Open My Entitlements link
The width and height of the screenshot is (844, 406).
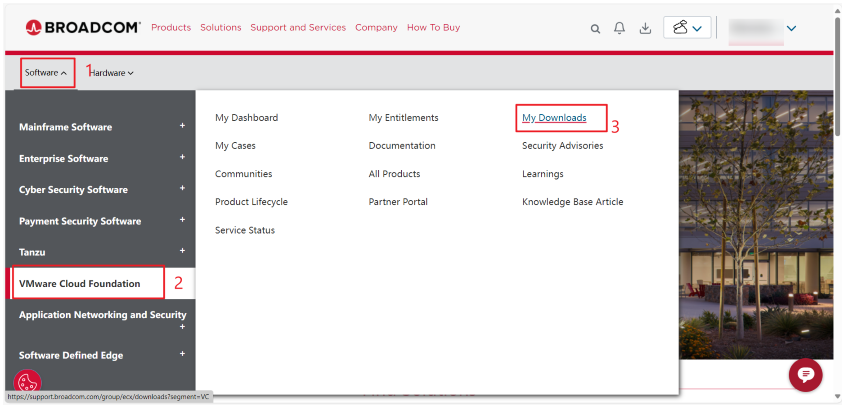pos(403,118)
